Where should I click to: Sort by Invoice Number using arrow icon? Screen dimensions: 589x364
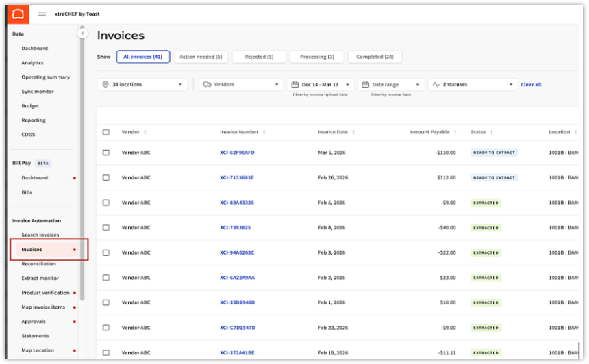264,132
